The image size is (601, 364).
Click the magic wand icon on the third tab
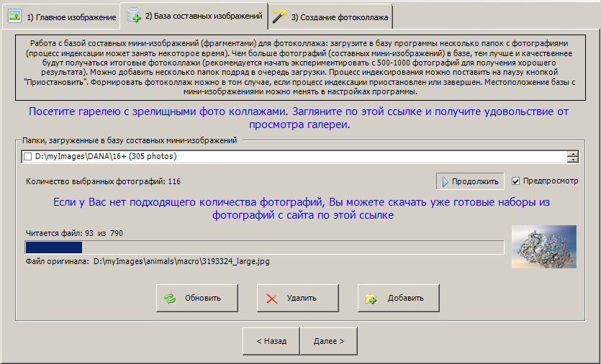tap(279, 16)
